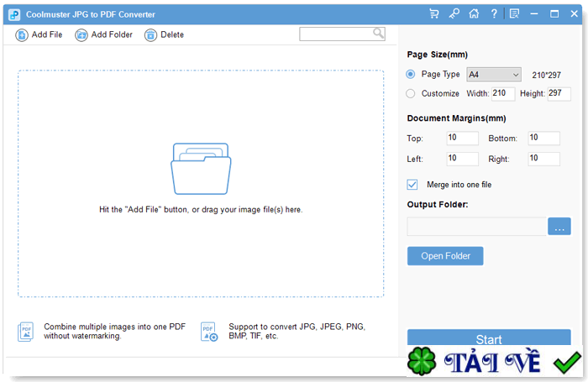
Task: Click the folder icon in drop area
Action: tap(201, 169)
